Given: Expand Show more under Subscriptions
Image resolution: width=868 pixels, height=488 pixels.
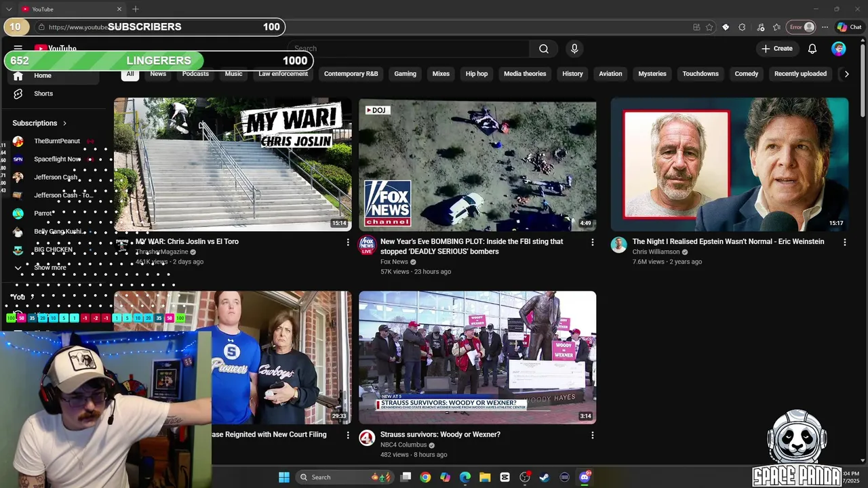Looking at the screenshot, I should point(50,268).
